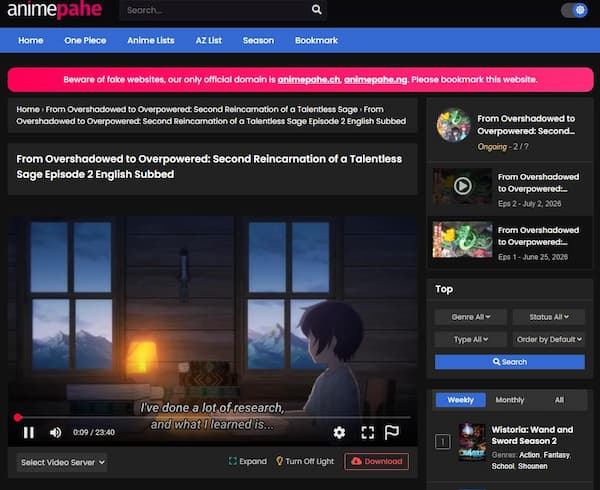Image resolution: width=600 pixels, height=490 pixels.
Task: Seek on the video progress bar
Action: tap(212, 417)
